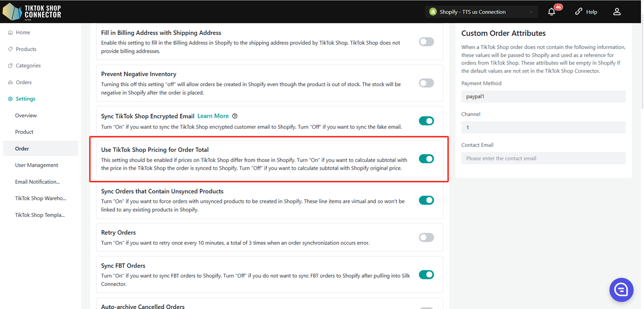Open the user account profile icon
This screenshot has width=644, height=309.
point(617,12)
